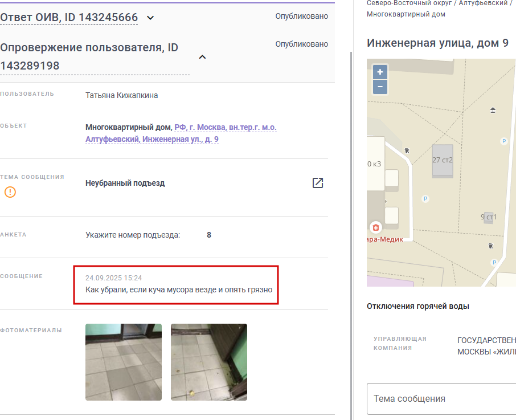This screenshot has width=516, height=420.
Task: Click the 27 ст2 building on map
Action: pyautogui.click(x=443, y=161)
